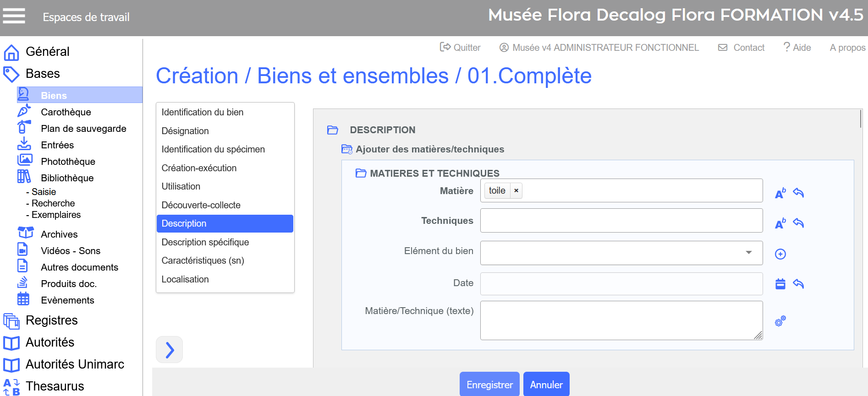
Task: Expand the side panel with chevron arrow
Action: (x=170, y=350)
